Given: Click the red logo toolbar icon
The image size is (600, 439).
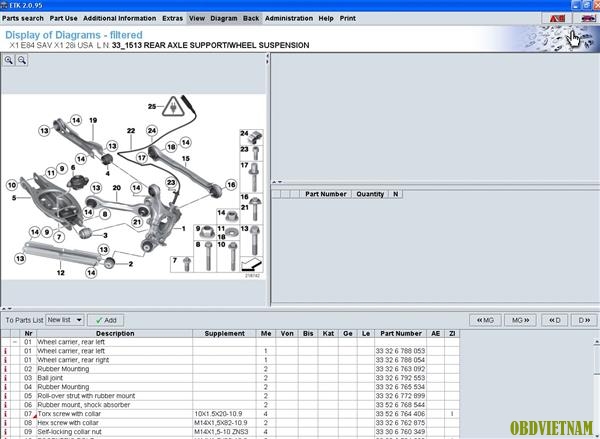Looking at the screenshot, I should (557, 18).
